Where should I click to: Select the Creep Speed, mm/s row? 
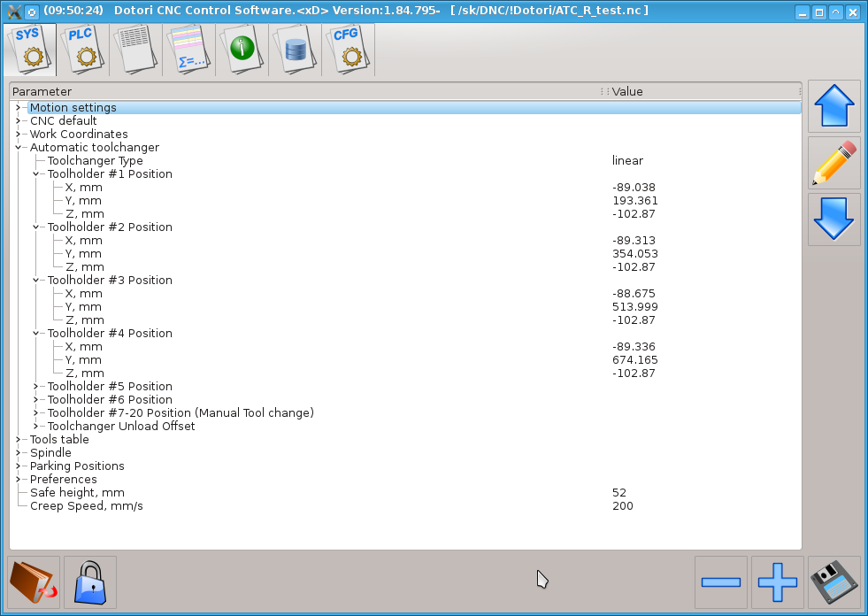(406, 506)
